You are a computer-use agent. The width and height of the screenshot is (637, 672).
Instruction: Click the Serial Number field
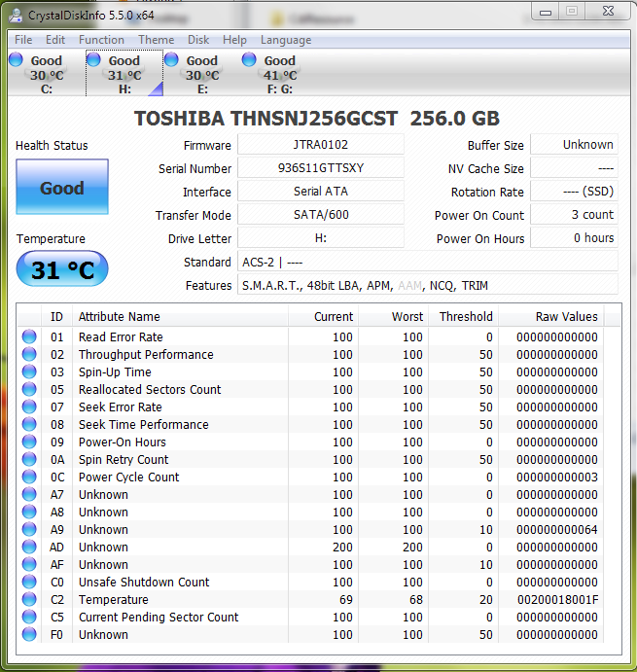[x=320, y=168]
